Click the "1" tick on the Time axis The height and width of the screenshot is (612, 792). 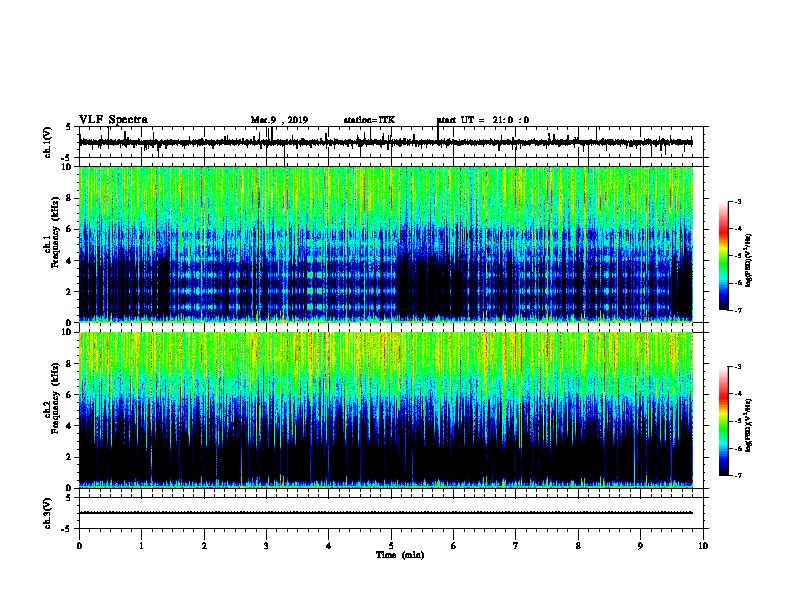[141, 546]
